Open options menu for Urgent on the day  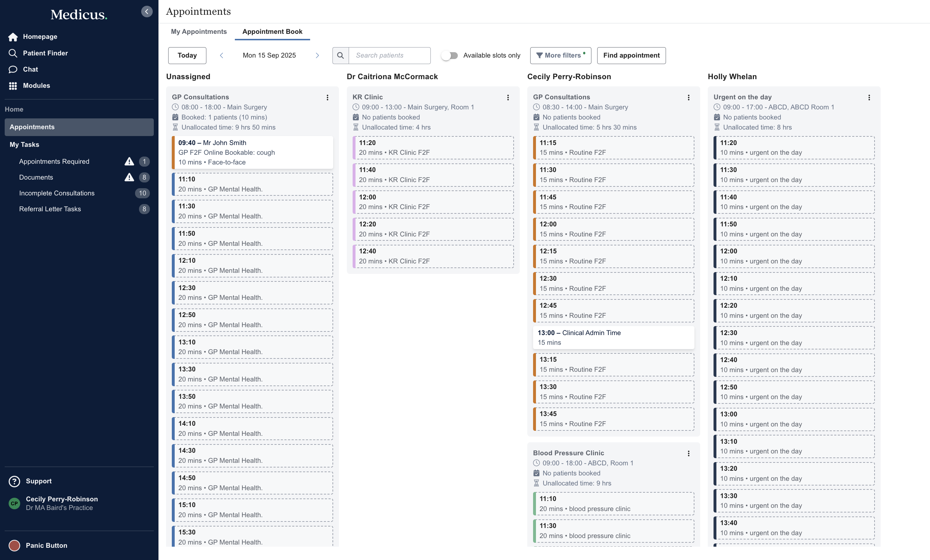[869, 97]
